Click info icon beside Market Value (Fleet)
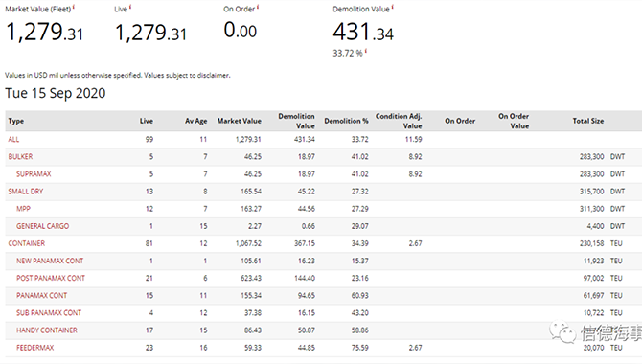 [x=74, y=7]
